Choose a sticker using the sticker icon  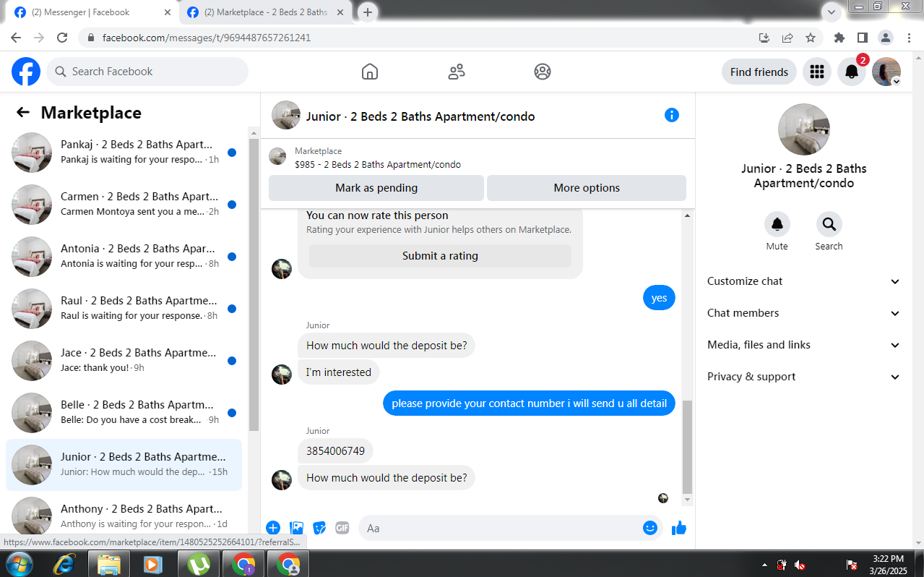pyautogui.click(x=319, y=528)
